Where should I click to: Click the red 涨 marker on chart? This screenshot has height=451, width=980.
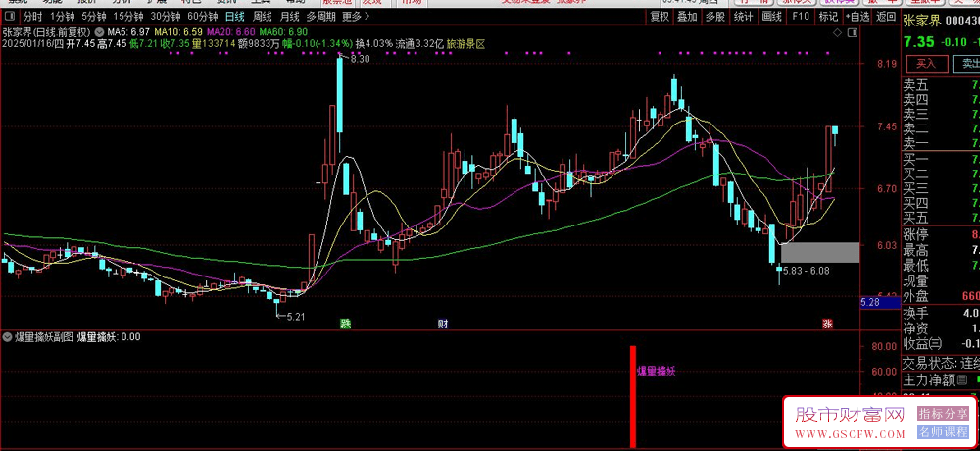click(x=827, y=324)
